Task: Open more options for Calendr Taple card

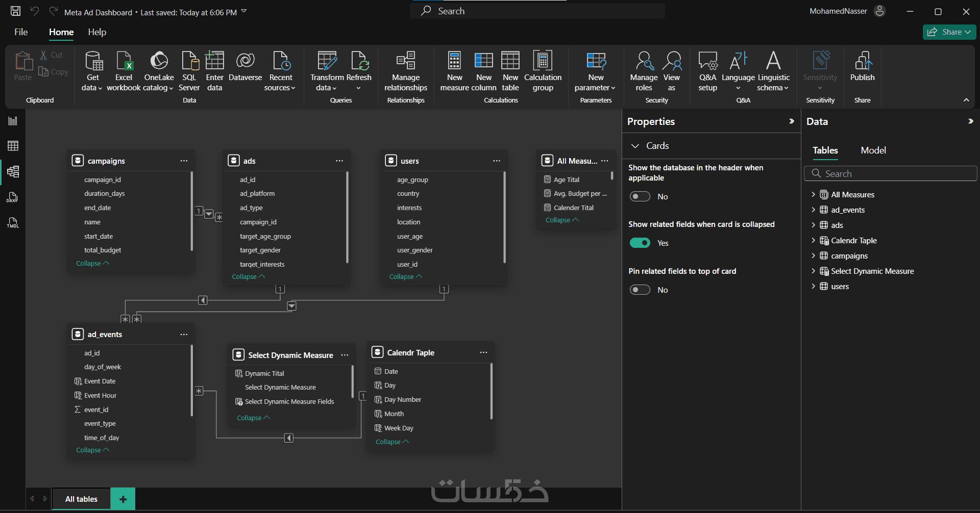Action: [483, 352]
